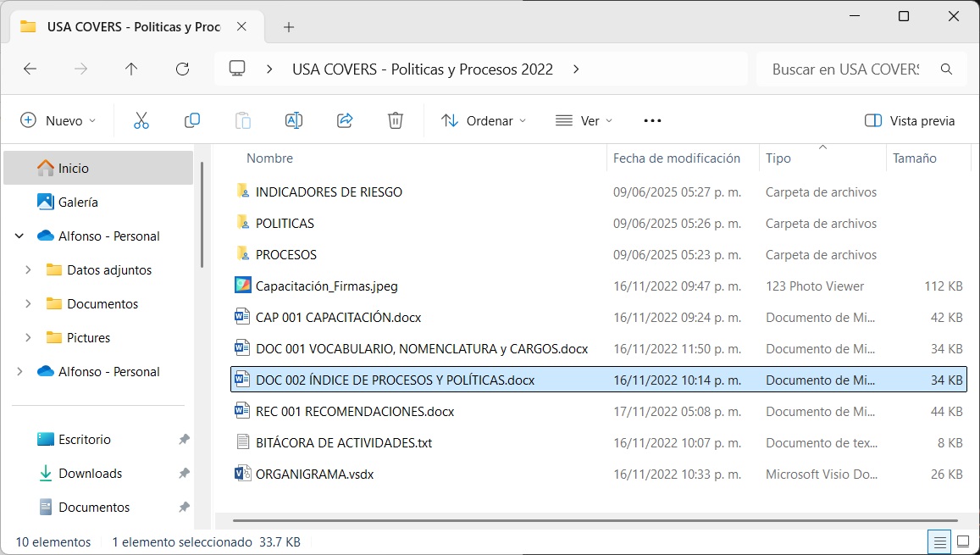
Task: Click the Rename icon in toolbar
Action: click(x=294, y=120)
